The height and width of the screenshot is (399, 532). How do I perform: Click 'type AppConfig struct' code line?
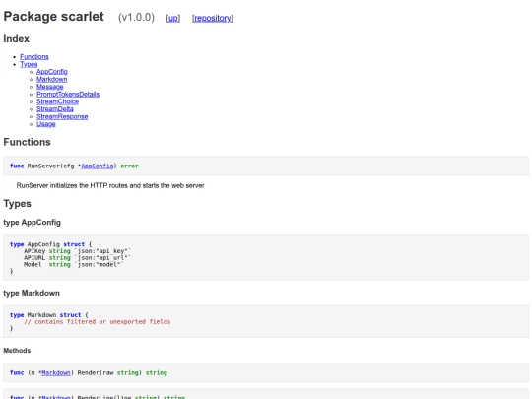pos(51,244)
